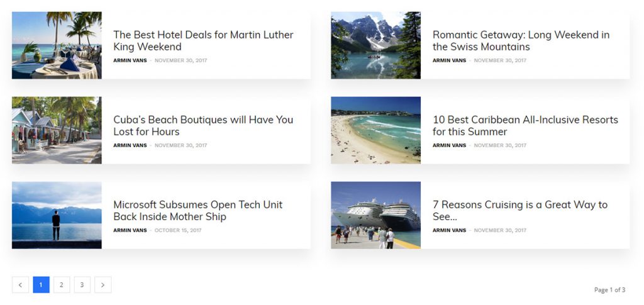Click author Armin Vans under cruising article

[449, 230]
